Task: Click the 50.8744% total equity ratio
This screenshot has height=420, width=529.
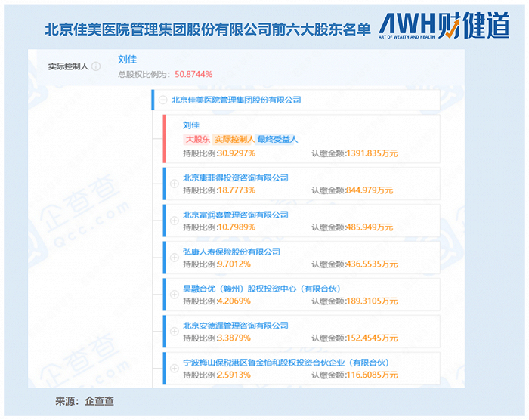Action: click(x=193, y=74)
